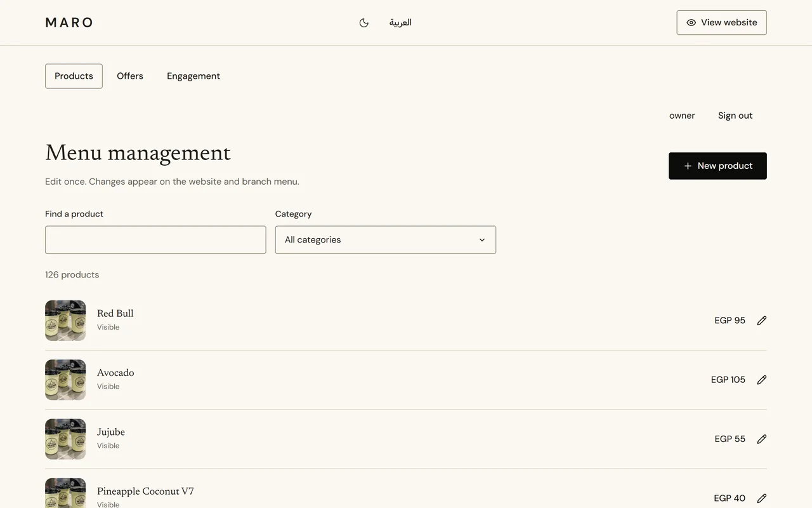Open the Engagement tab

click(193, 76)
